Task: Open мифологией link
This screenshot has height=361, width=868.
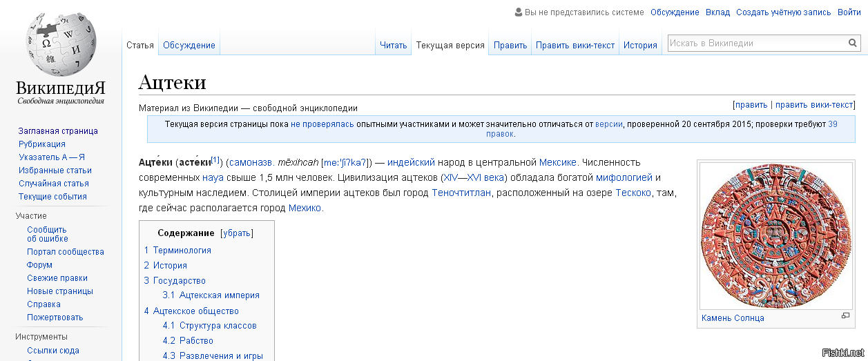Action: point(624,178)
